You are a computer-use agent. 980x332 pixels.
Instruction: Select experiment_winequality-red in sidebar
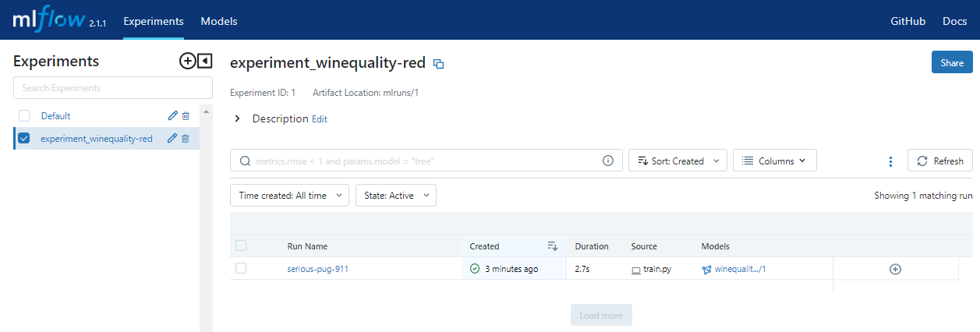click(97, 139)
